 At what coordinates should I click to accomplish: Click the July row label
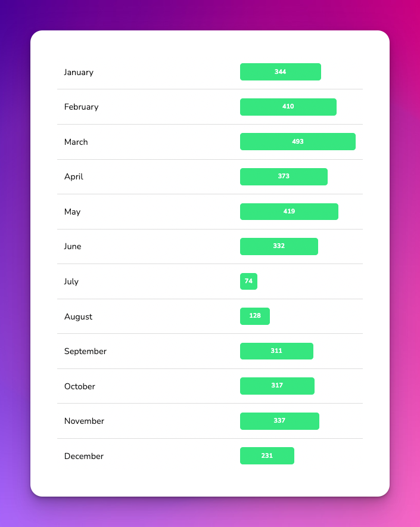click(71, 281)
